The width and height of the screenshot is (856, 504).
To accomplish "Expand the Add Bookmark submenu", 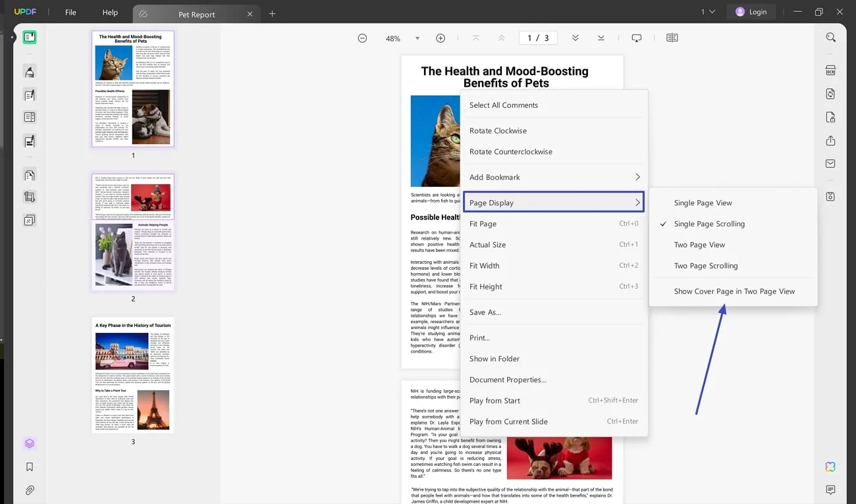I will coord(553,177).
